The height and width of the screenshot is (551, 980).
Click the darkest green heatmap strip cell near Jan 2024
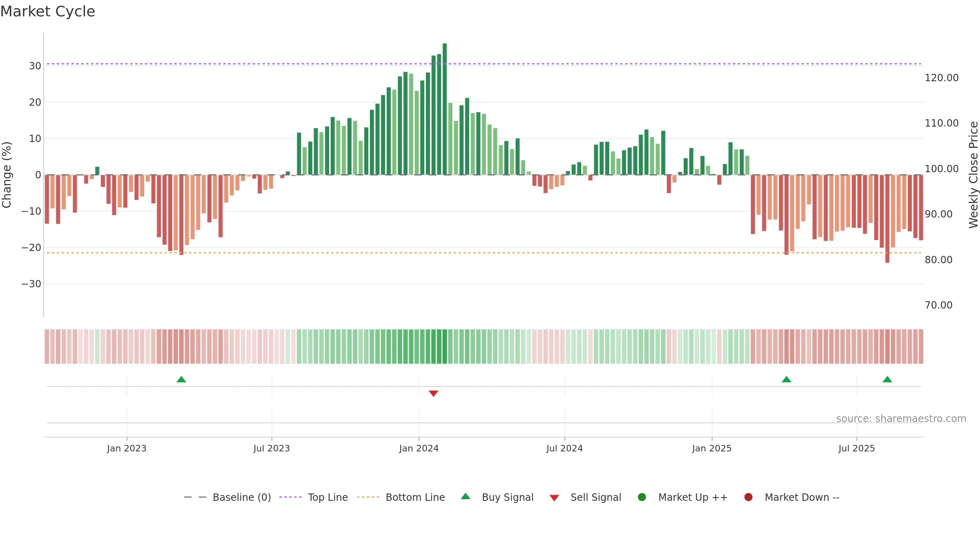coord(445,347)
